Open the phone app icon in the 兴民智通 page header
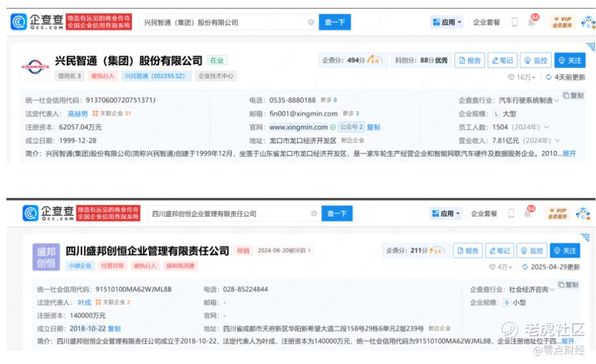Image resolution: width=596 pixels, height=364 pixels. (x=514, y=22)
